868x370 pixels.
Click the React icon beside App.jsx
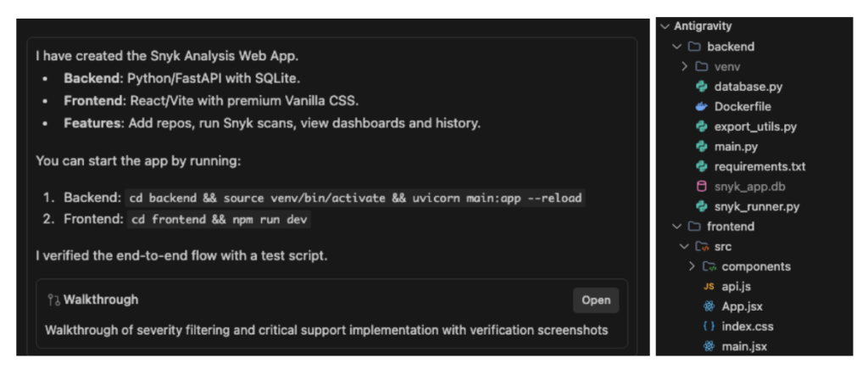tap(709, 306)
